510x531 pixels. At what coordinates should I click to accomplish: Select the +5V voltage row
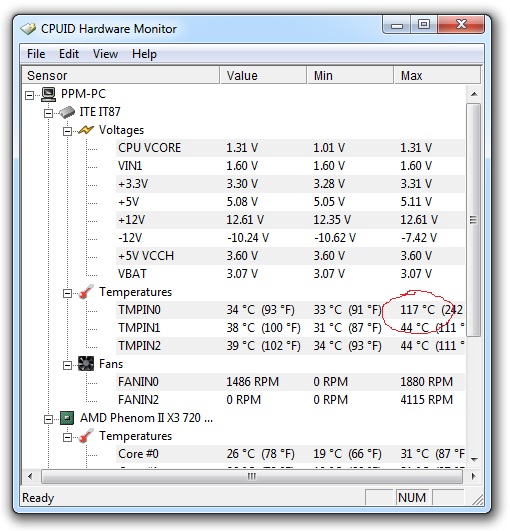tap(290, 202)
